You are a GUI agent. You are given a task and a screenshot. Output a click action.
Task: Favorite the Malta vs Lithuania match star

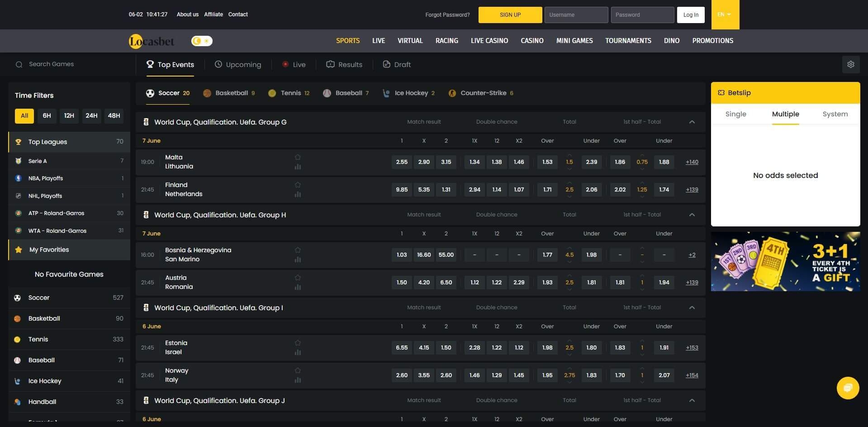click(x=298, y=157)
